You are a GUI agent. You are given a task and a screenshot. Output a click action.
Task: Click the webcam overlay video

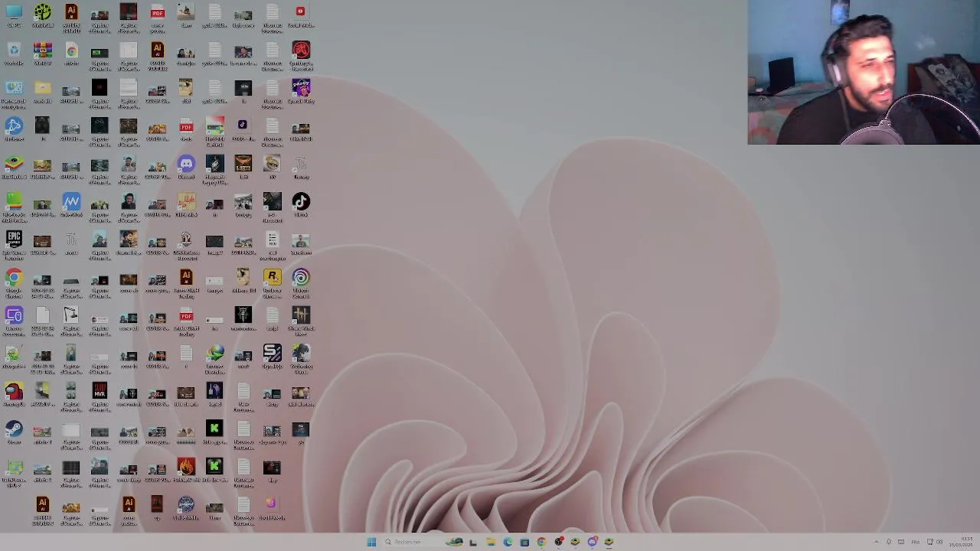point(864,72)
